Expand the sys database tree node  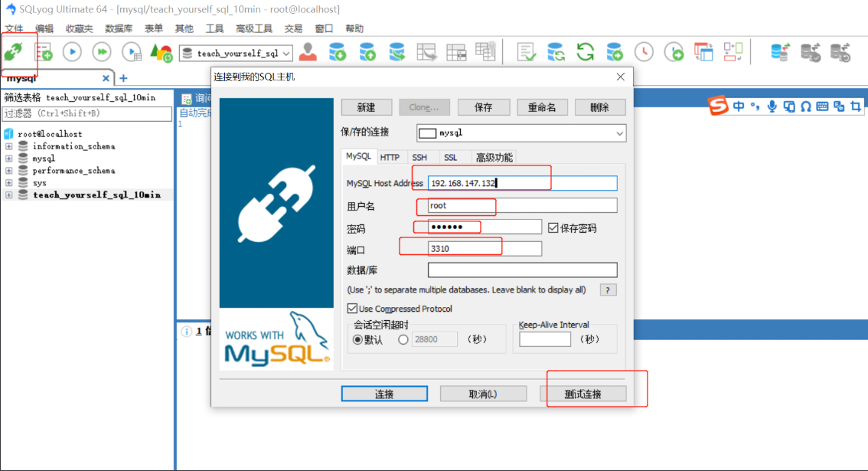pos(9,183)
